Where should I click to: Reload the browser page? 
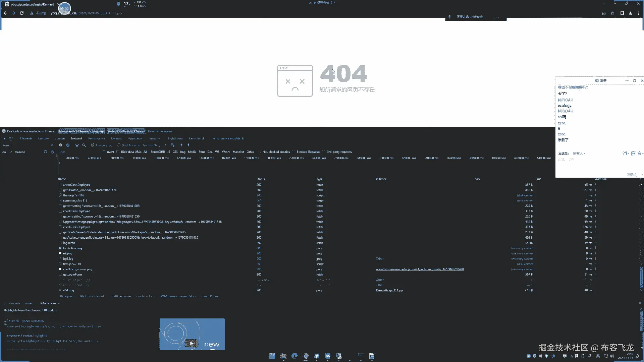(x=21, y=13)
